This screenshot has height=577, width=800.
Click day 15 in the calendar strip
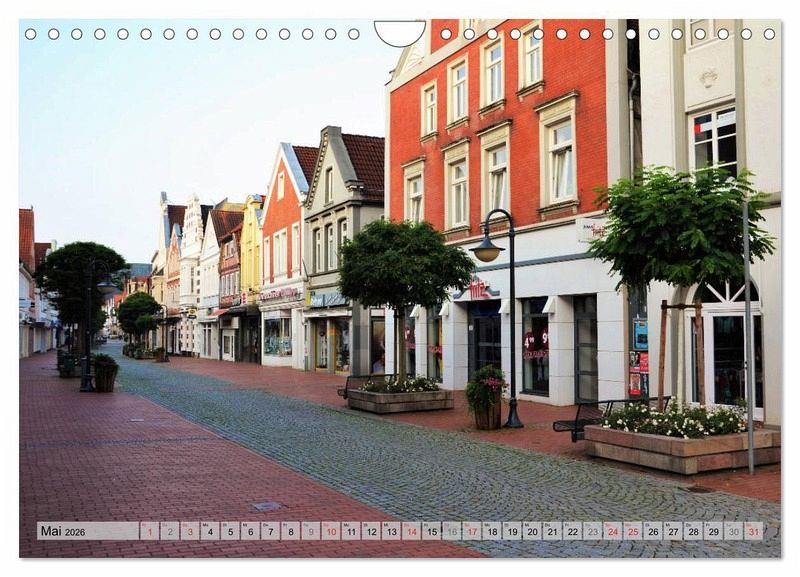click(431, 531)
